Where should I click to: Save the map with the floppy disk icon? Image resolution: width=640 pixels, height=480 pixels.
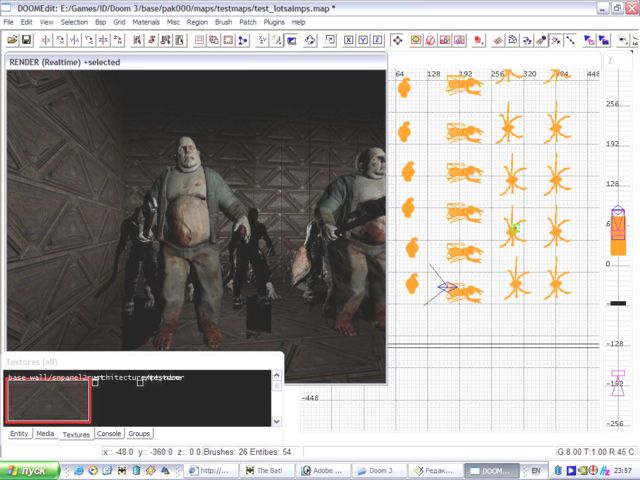click(26, 40)
